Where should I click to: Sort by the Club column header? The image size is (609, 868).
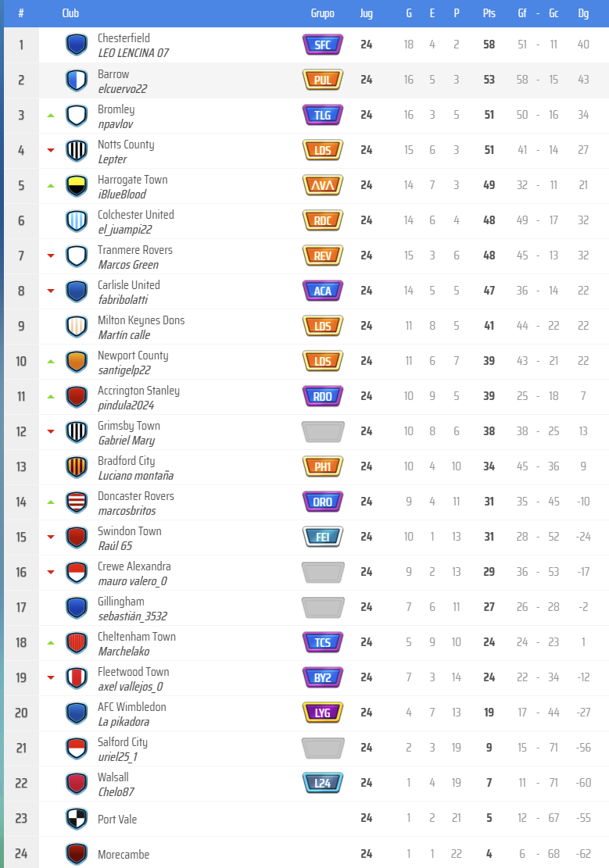[70, 13]
